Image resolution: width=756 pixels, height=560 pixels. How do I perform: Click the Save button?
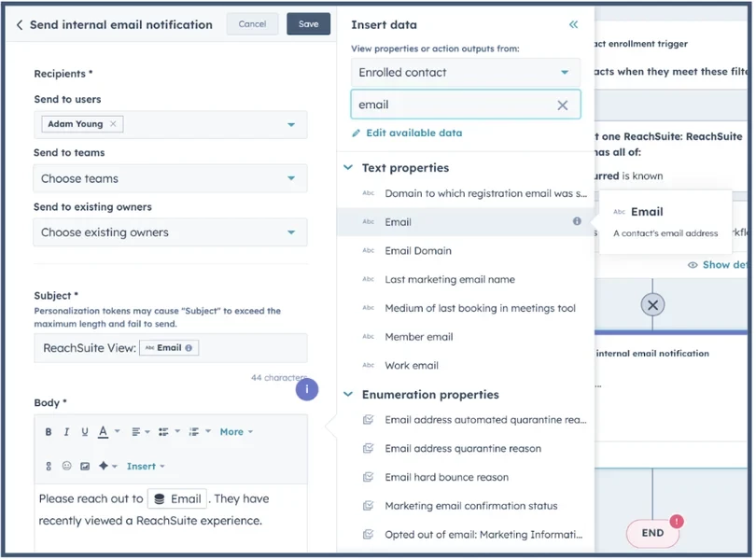[x=308, y=24]
